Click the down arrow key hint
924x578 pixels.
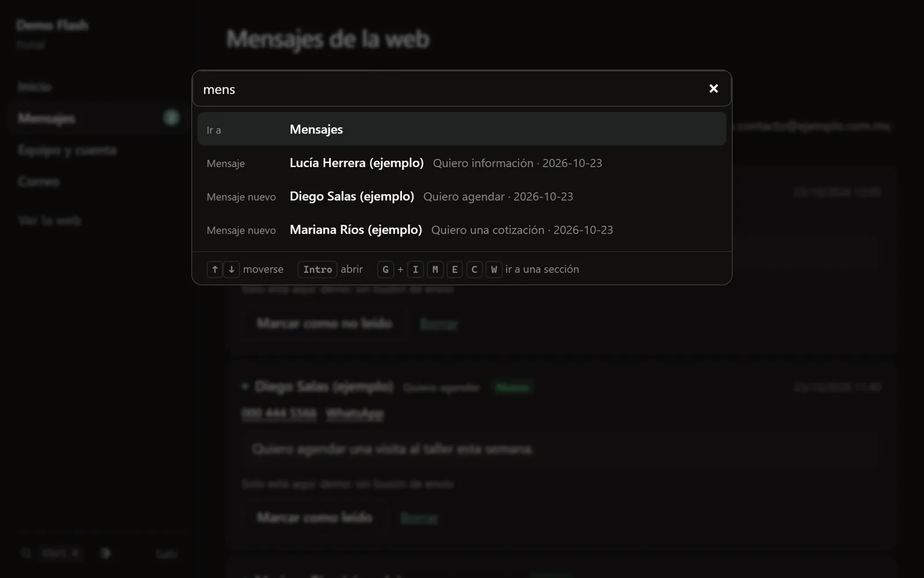(x=232, y=269)
